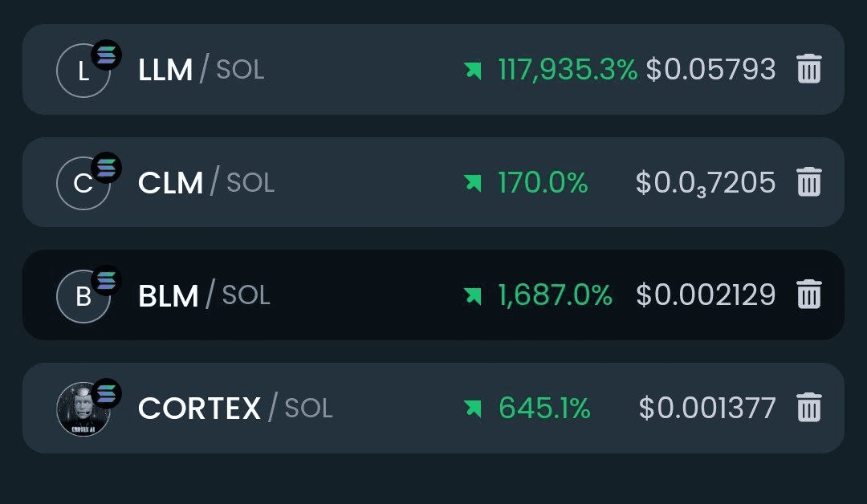This screenshot has width=867, height=504.
Task: Open the CORTEX / SOL pair label
Action: (x=235, y=408)
